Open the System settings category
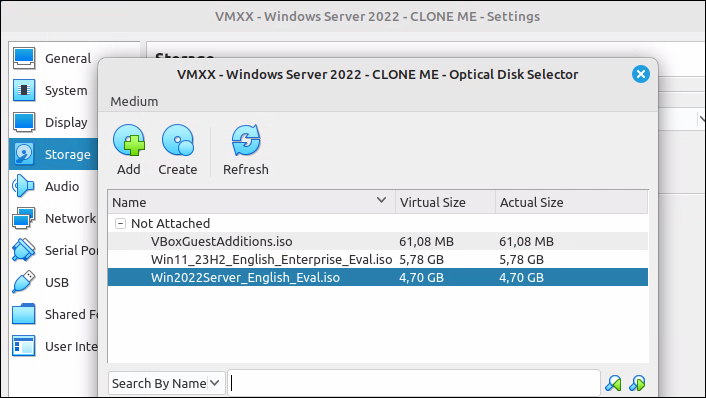 click(54, 90)
